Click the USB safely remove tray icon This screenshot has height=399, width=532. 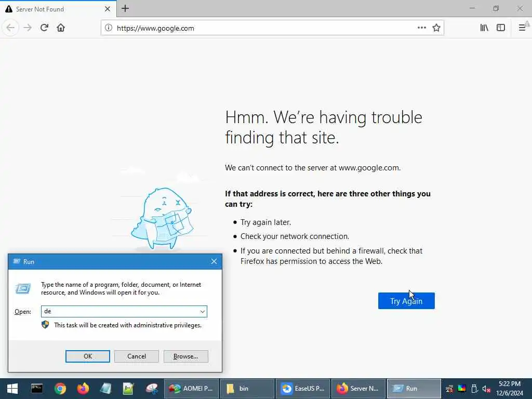[x=474, y=389]
